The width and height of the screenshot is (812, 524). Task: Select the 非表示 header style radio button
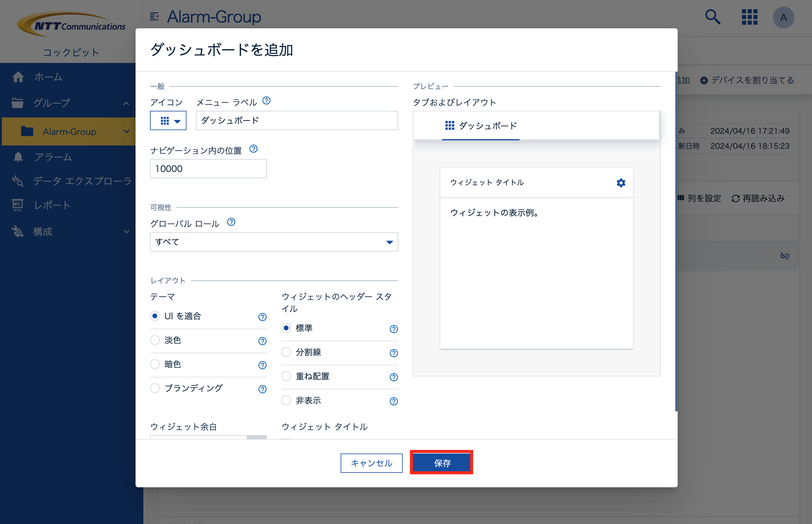coord(286,401)
